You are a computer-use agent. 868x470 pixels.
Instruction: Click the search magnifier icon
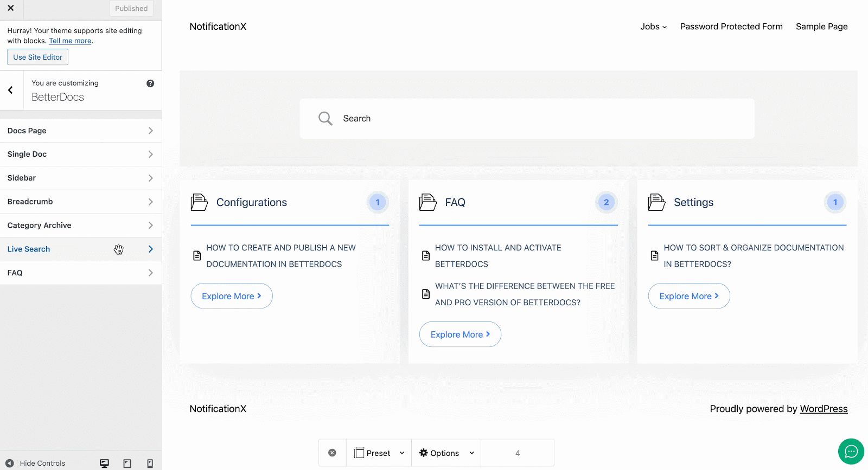325,119
